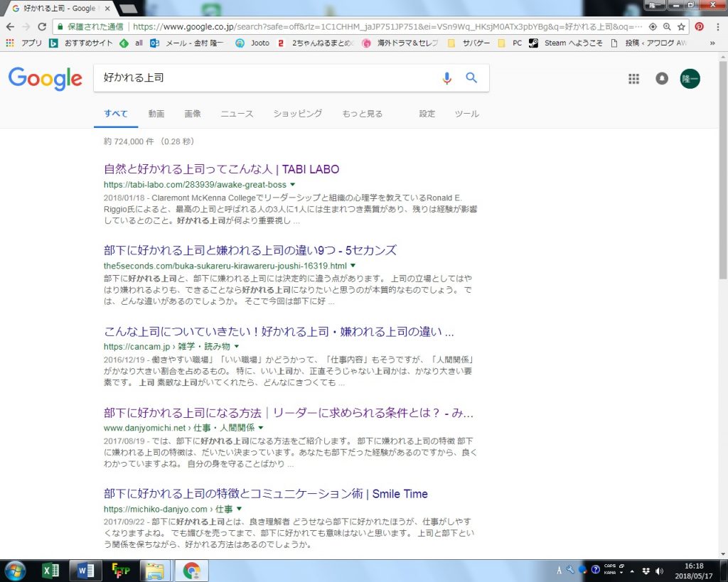Open Word from the taskbar
Screen dimensions: 728x582
click(85, 571)
